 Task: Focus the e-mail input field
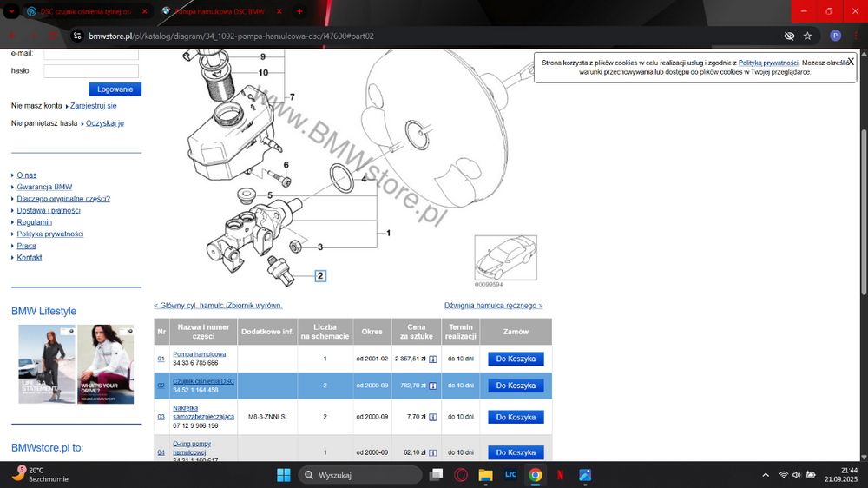(x=91, y=54)
